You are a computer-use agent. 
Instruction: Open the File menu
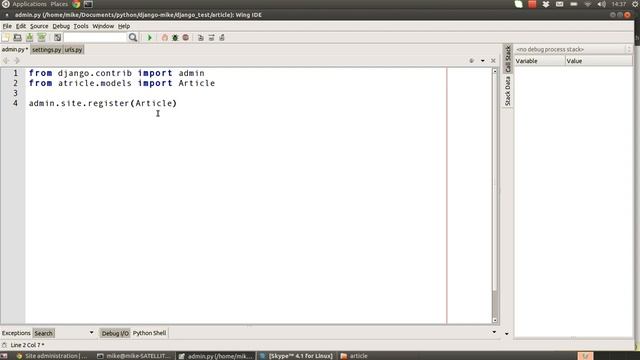click(x=7, y=26)
